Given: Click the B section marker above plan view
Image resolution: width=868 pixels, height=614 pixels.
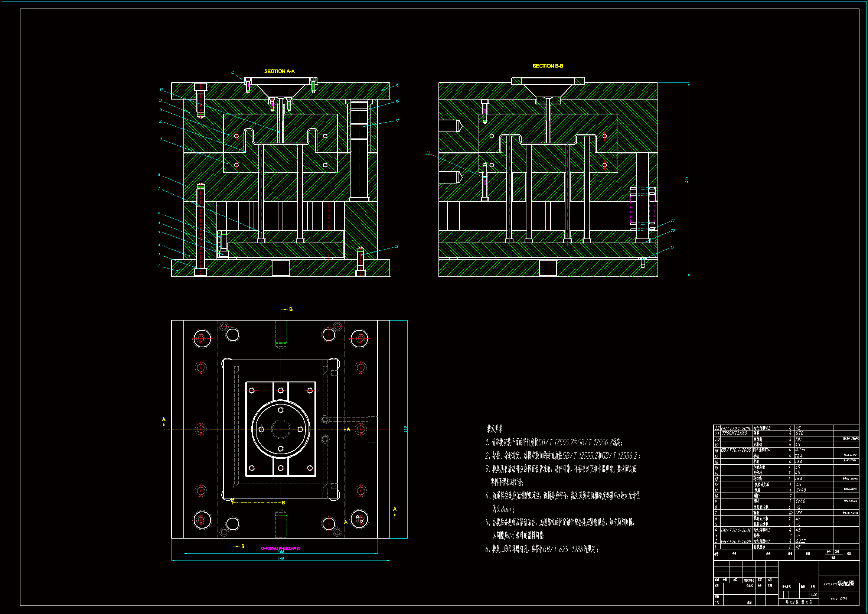Looking at the screenshot, I should coord(291,309).
